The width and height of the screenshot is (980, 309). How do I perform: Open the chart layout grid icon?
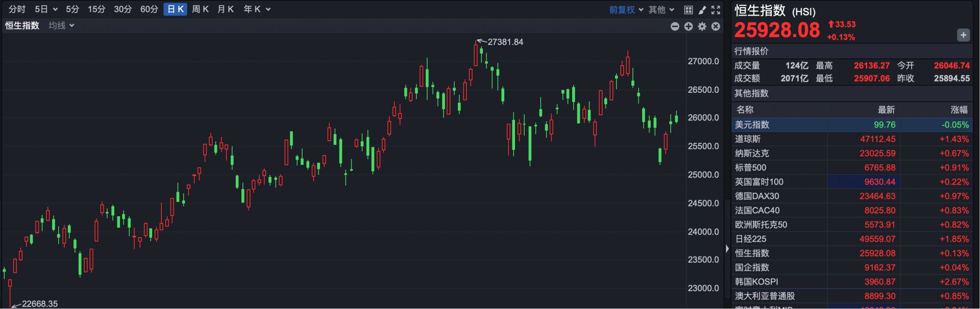(x=688, y=10)
